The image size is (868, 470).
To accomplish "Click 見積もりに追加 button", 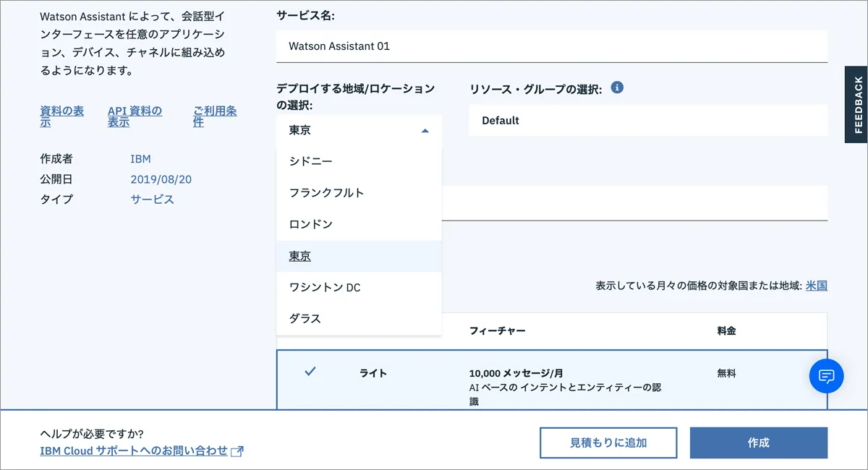I will (x=608, y=443).
